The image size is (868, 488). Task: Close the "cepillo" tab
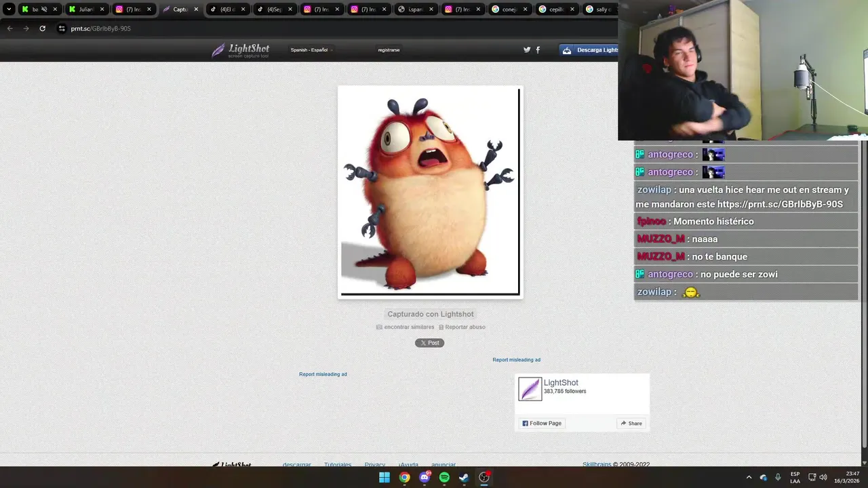572,9
